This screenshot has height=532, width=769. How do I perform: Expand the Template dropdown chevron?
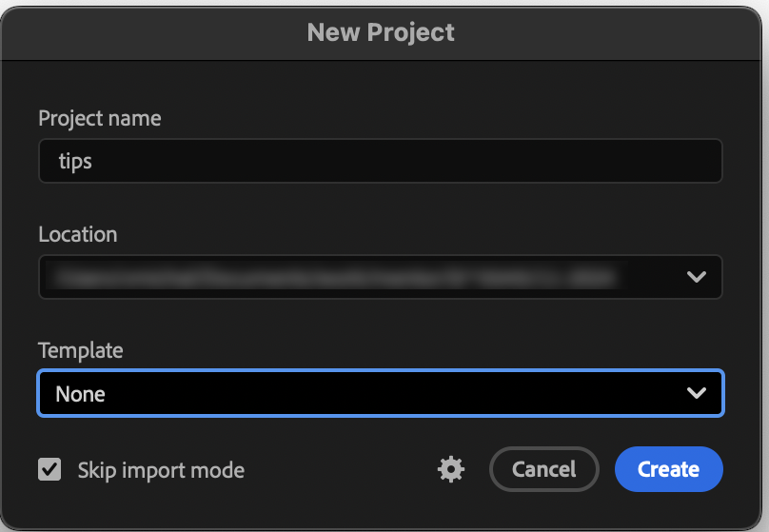(x=697, y=393)
